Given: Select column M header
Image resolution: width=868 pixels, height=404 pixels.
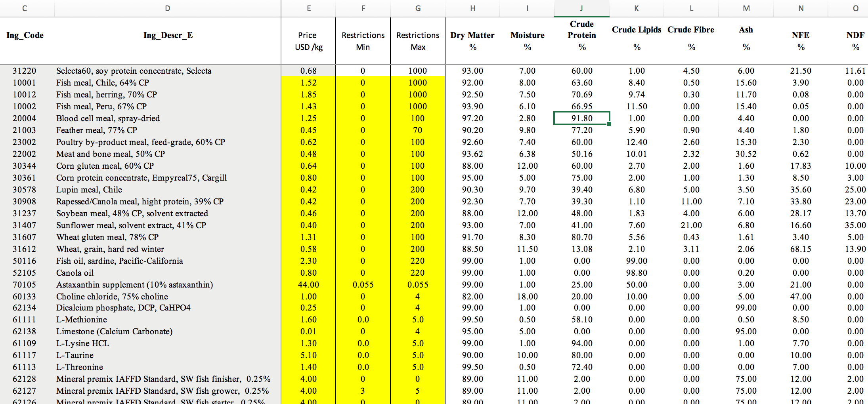Looking at the screenshot, I should click(746, 8).
